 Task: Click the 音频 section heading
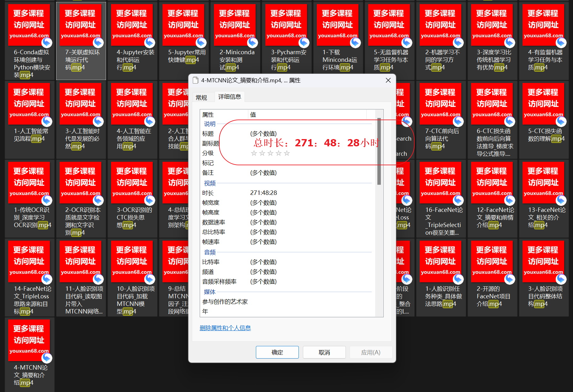click(210, 252)
